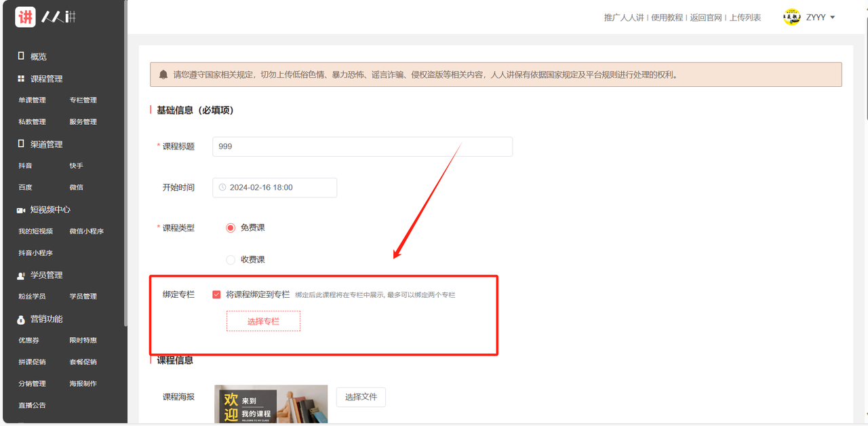Click the 选择专栏 button
The image size is (868, 426).
click(x=263, y=322)
